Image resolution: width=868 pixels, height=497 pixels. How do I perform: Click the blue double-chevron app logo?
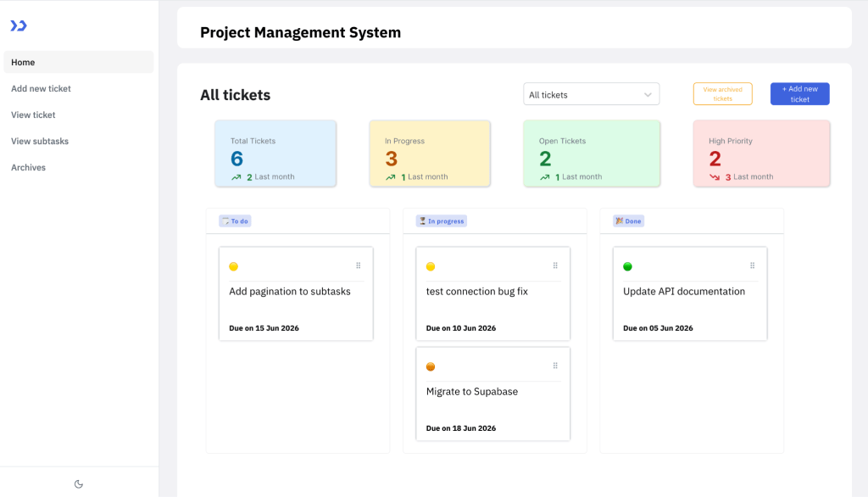[19, 25]
